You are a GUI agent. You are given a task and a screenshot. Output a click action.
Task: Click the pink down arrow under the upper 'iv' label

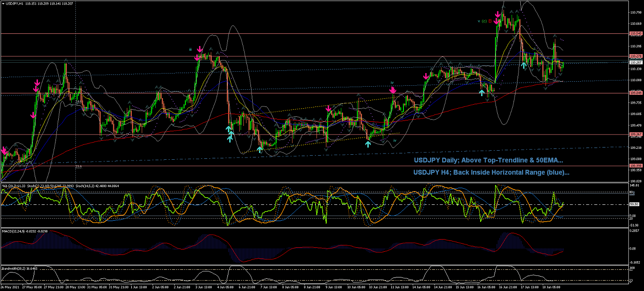pyautogui.click(x=393, y=90)
